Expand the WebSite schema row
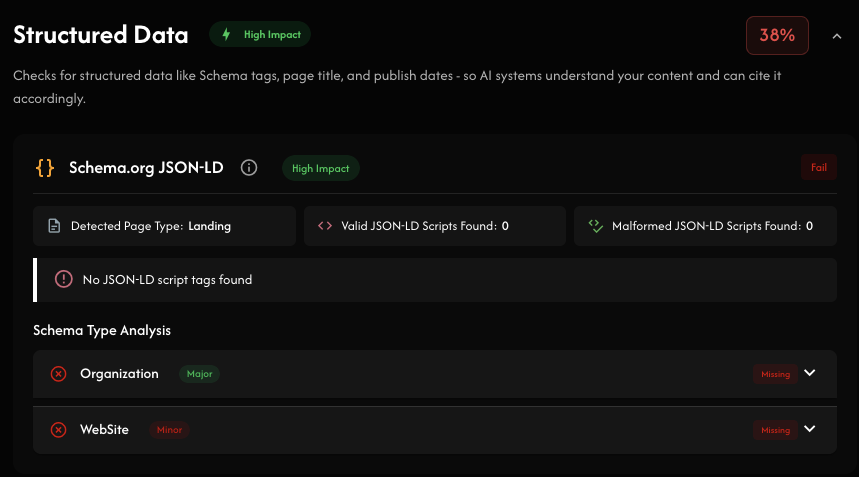The width and height of the screenshot is (859, 477). pos(810,430)
